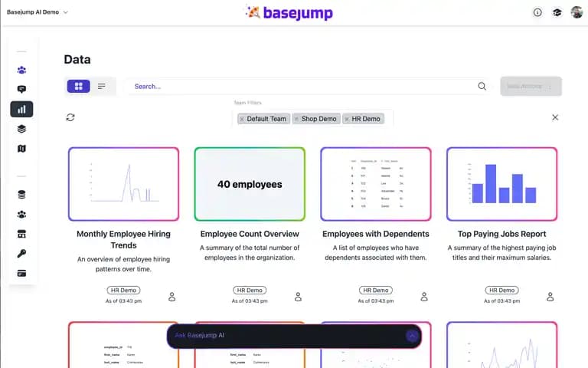The image size is (588, 368).
Task: Open Employees with Dependents table thumbnail
Action: pyautogui.click(x=376, y=184)
